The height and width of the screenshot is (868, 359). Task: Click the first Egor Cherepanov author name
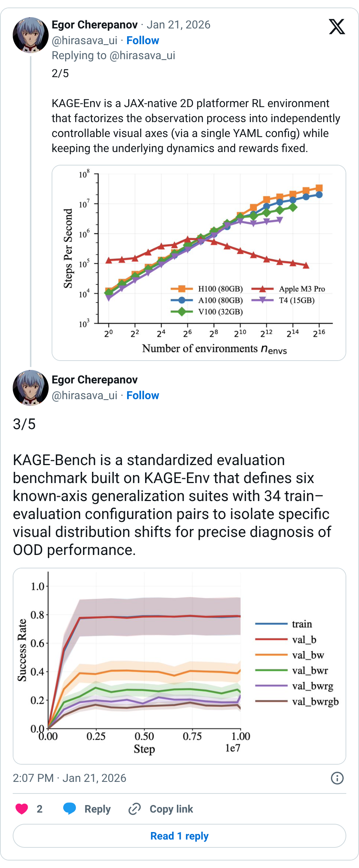tap(95, 25)
